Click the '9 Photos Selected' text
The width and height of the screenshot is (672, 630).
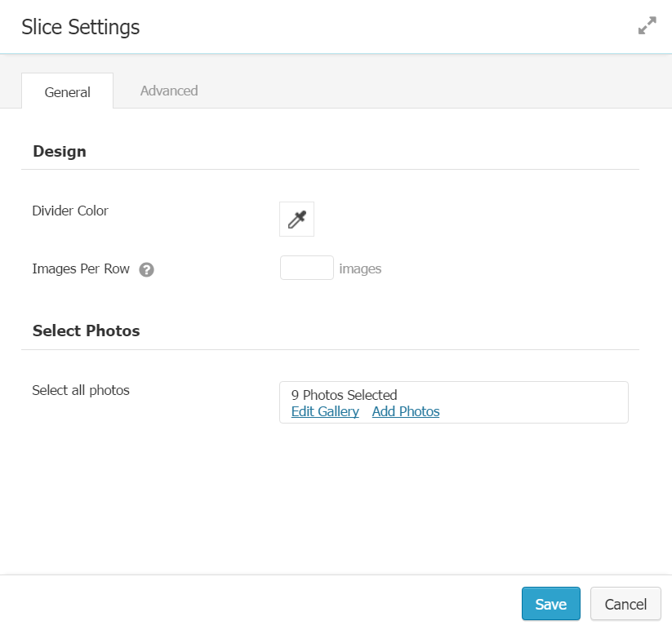point(344,395)
